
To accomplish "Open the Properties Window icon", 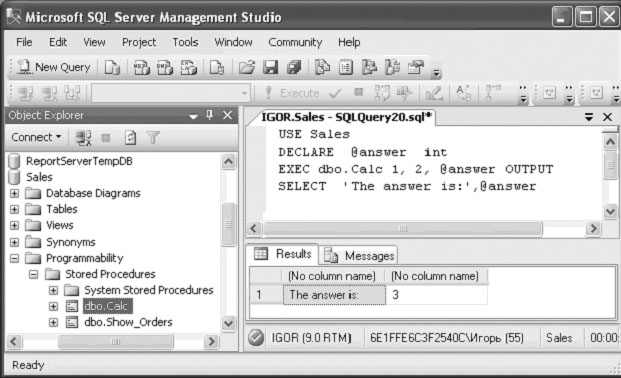I will [x=416, y=67].
